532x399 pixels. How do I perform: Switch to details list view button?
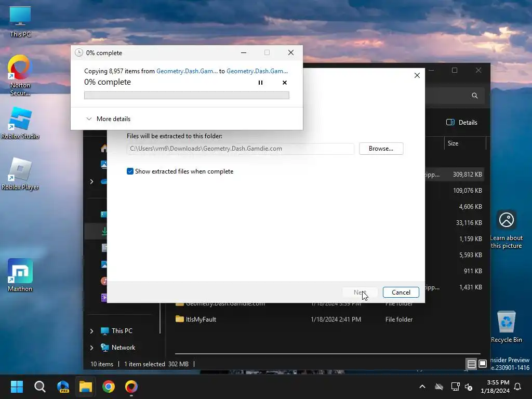click(471, 364)
